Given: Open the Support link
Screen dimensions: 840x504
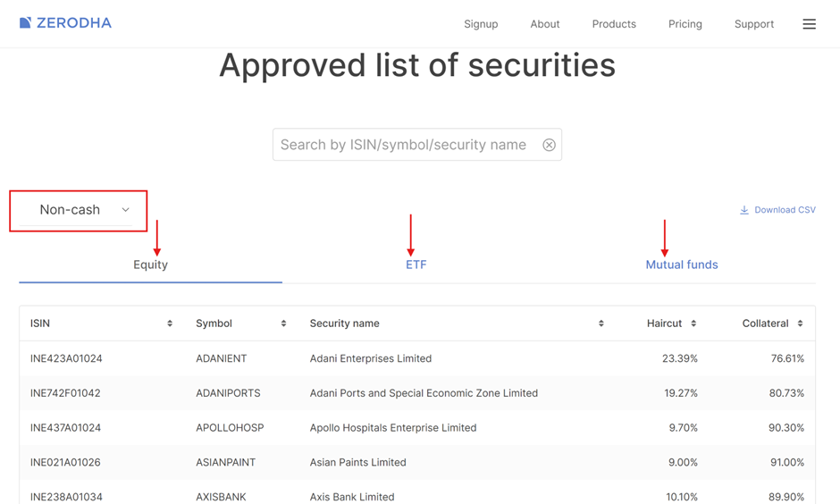Looking at the screenshot, I should 753,24.
